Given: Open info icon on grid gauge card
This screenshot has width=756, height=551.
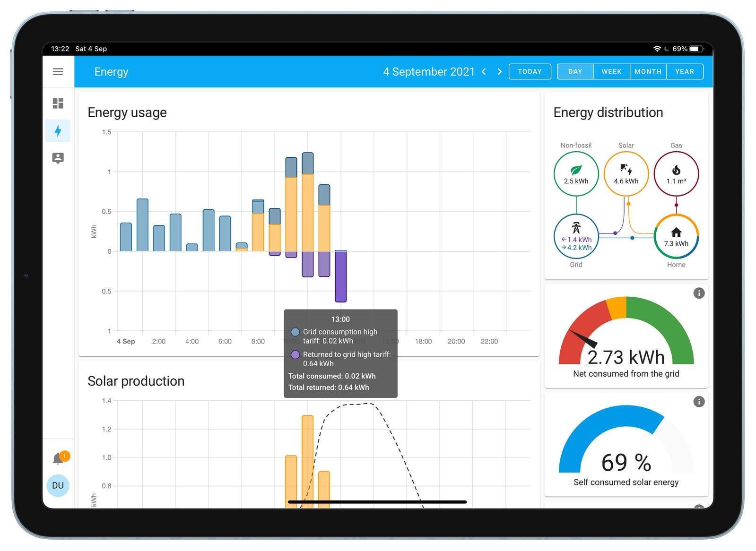Looking at the screenshot, I should [x=699, y=293].
